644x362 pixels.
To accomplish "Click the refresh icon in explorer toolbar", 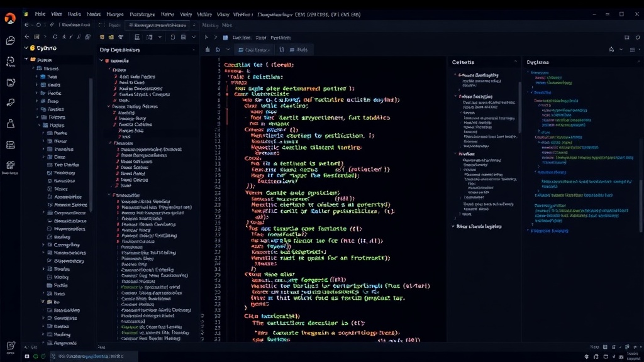I will 55,37.
